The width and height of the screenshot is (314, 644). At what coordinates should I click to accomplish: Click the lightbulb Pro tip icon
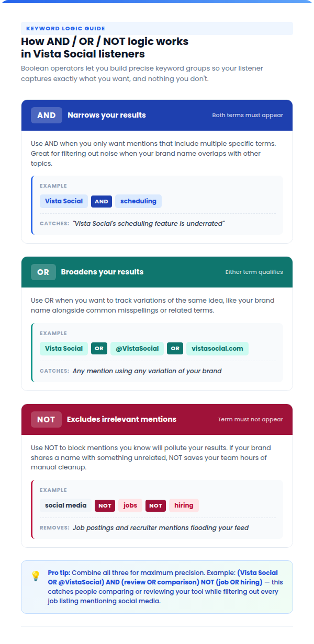tap(36, 576)
